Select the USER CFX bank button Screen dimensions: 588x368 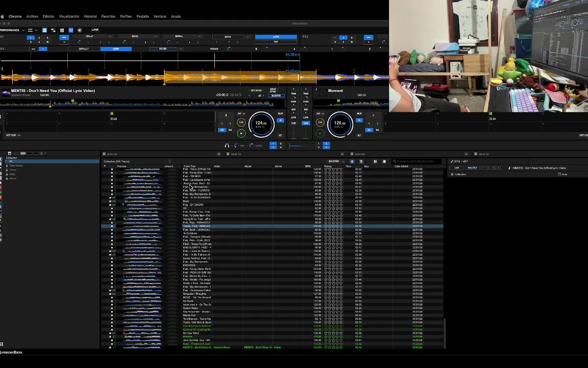pyautogui.click(x=116, y=49)
